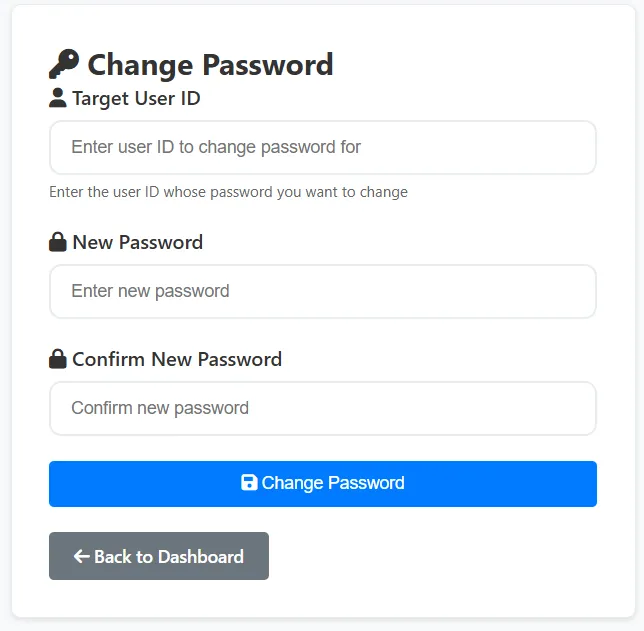Screen dimensions: 644x631
Task: Focus the Target User ID input field
Action: point(322,148)
